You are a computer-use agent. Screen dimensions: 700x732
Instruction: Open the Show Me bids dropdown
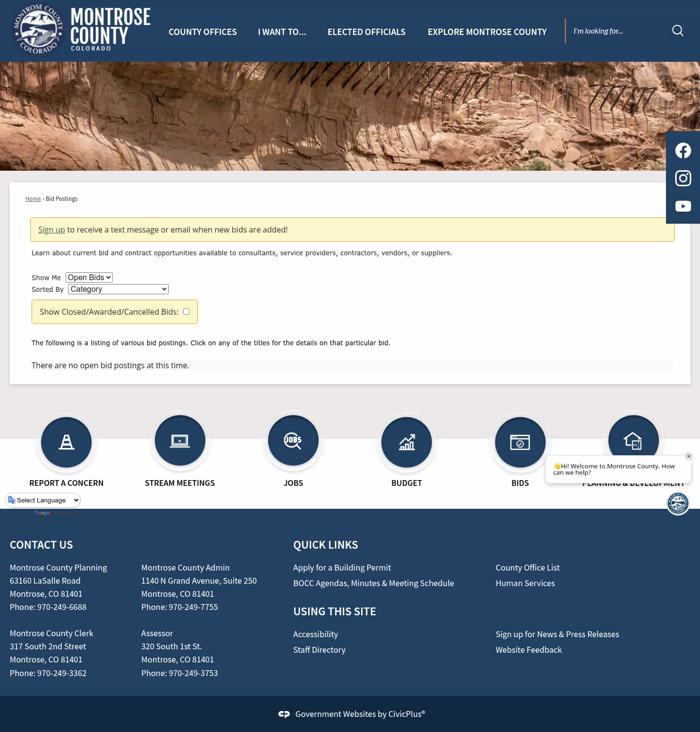[89, 277]
